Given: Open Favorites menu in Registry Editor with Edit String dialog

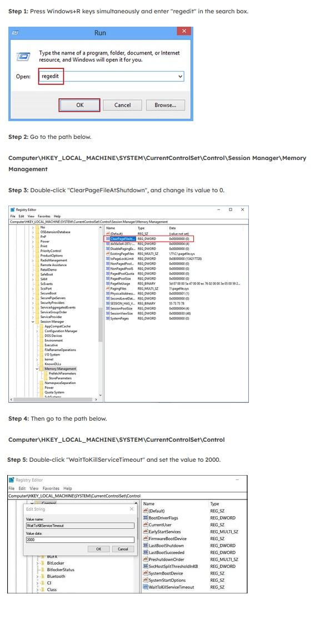Looking at the screenshot, I should click(x=51, y=489).
